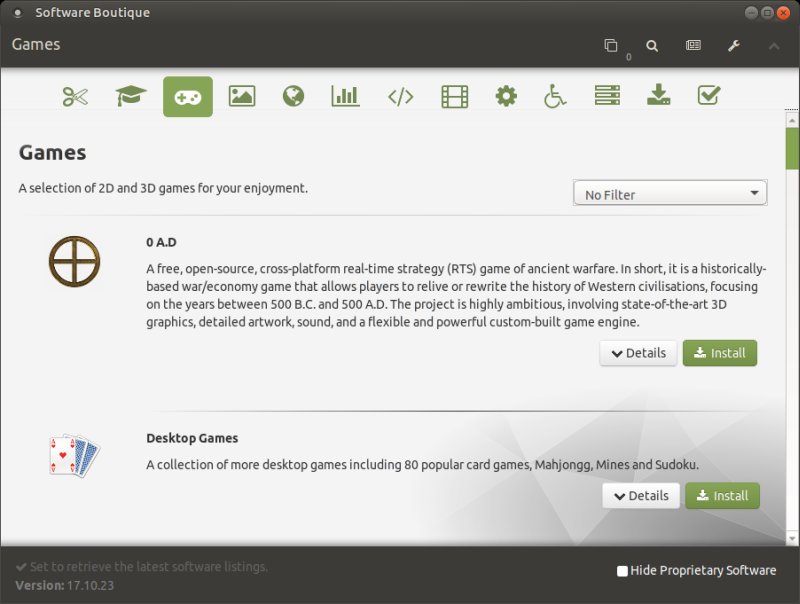Click the up chevron in header bar
The height and width of the screenshot is (604, 800).
(774, 46)
